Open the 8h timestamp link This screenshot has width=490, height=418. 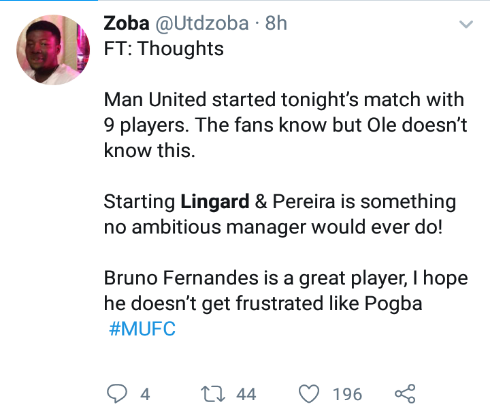(276, 24)
